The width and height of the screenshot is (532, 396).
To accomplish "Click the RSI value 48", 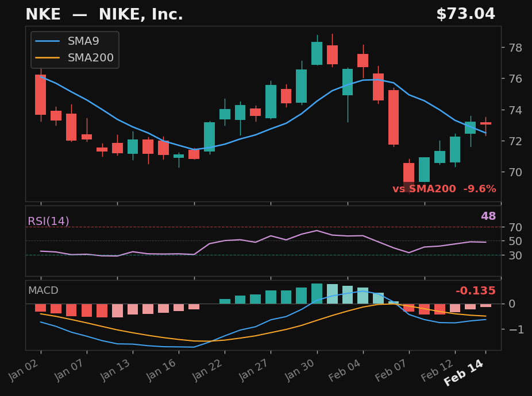I will (488, 216).
